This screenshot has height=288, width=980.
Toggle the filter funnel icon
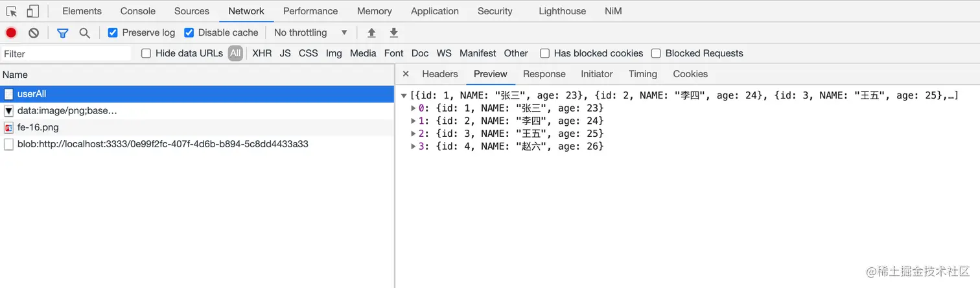coord(62,32)
